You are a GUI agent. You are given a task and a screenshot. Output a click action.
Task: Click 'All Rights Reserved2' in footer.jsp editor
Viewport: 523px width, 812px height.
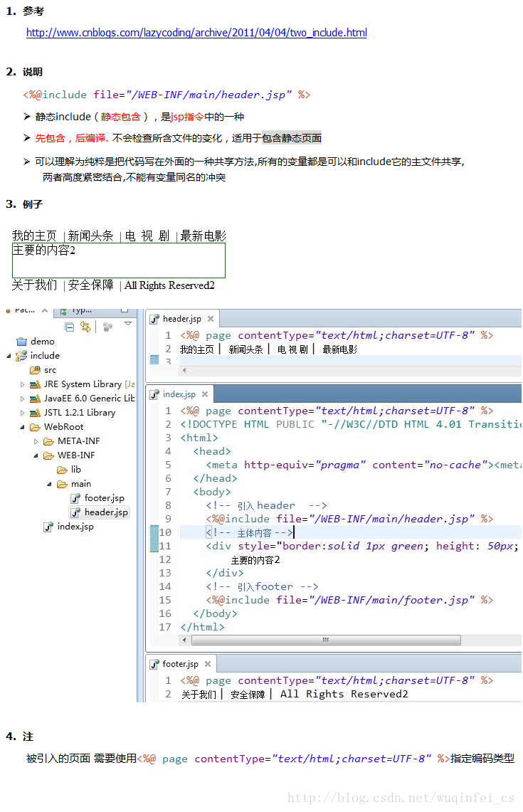[x=344, y=694]
